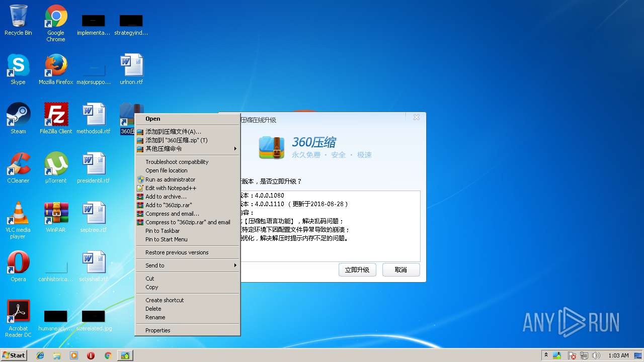
Task: Expand the Send to submenu
Action: pos(188,265)
